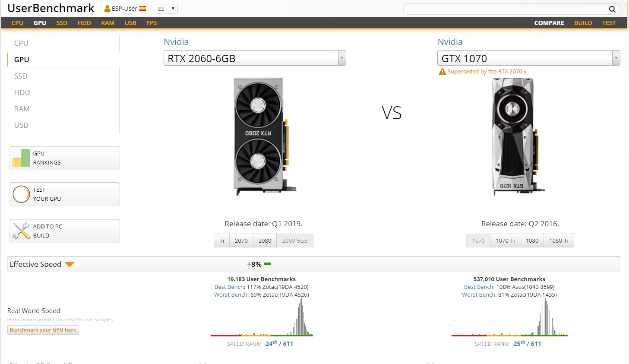Click the search magnifier icon
The image size is (629, 364).
612,9
